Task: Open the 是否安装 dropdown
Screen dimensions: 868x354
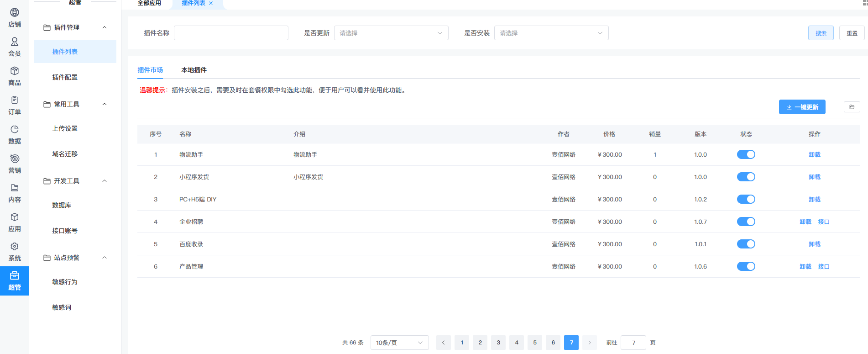Action: click(x=551, y=33)
